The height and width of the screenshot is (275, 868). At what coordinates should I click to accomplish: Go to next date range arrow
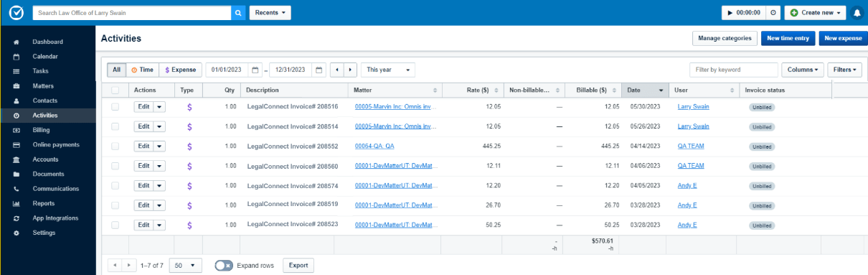[350, 70]
